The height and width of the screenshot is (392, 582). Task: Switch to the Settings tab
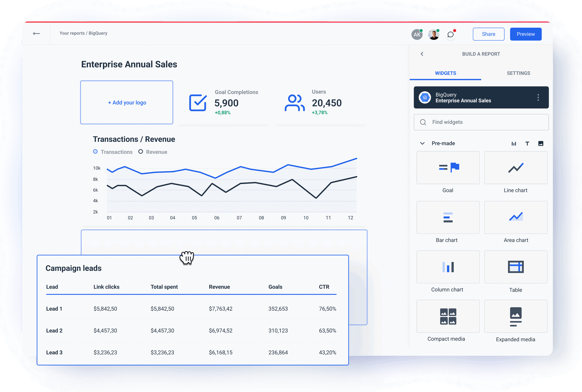pos(518,73)
